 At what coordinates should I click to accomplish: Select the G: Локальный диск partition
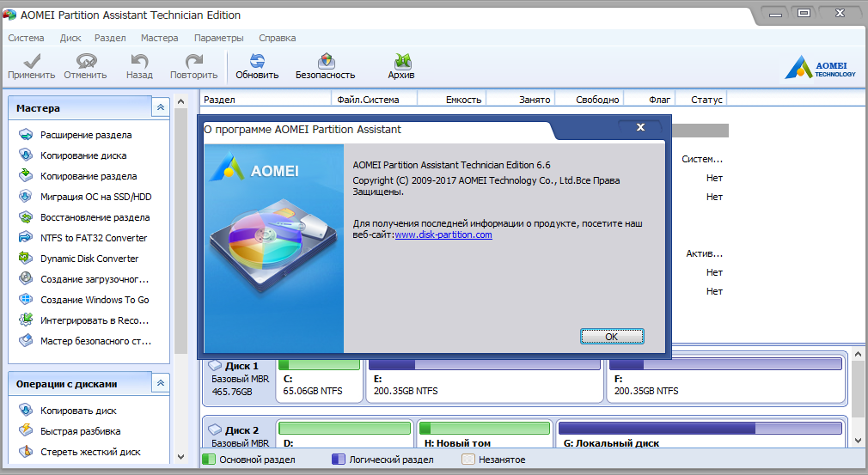(x=700, y=434)
